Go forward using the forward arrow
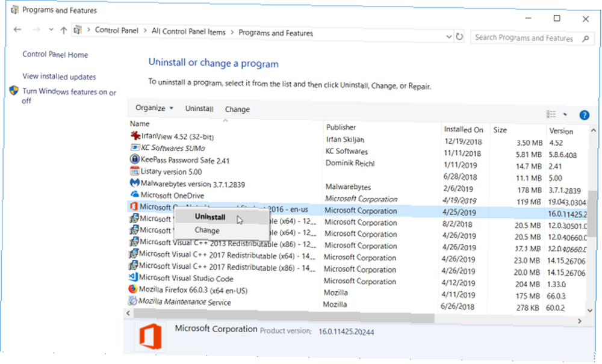Viewport: 602px width, 364px height. 37,29
